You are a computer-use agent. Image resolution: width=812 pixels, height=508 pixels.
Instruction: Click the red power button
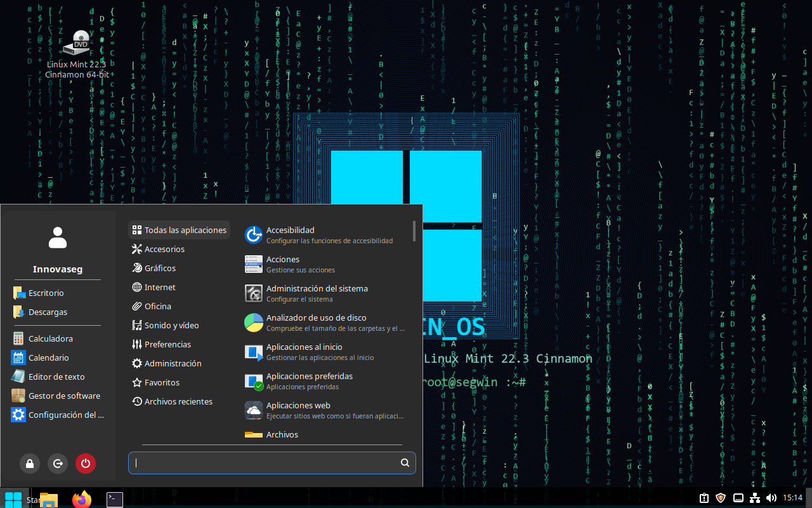[86, 464]
